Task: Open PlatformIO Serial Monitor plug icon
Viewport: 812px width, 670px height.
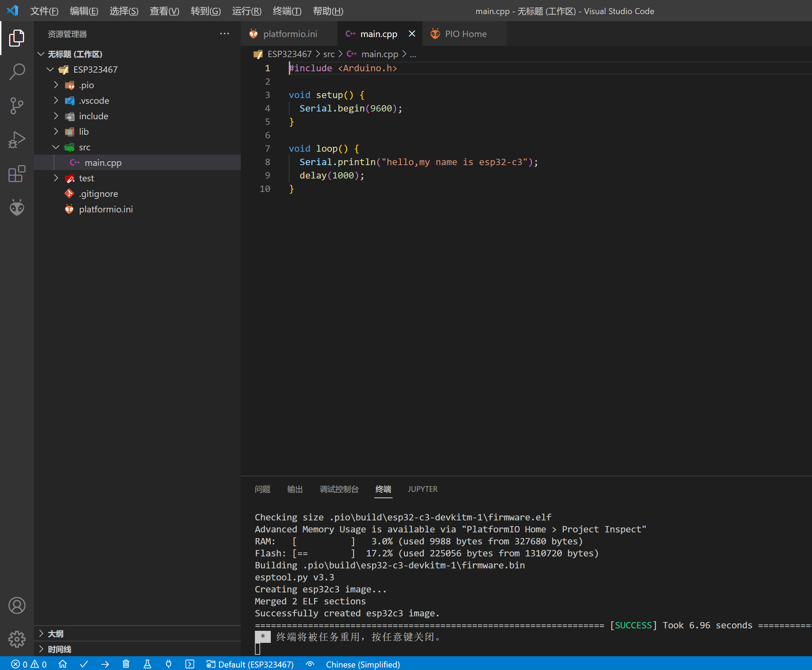Action: pyautogui.click(x=168, y=664)
